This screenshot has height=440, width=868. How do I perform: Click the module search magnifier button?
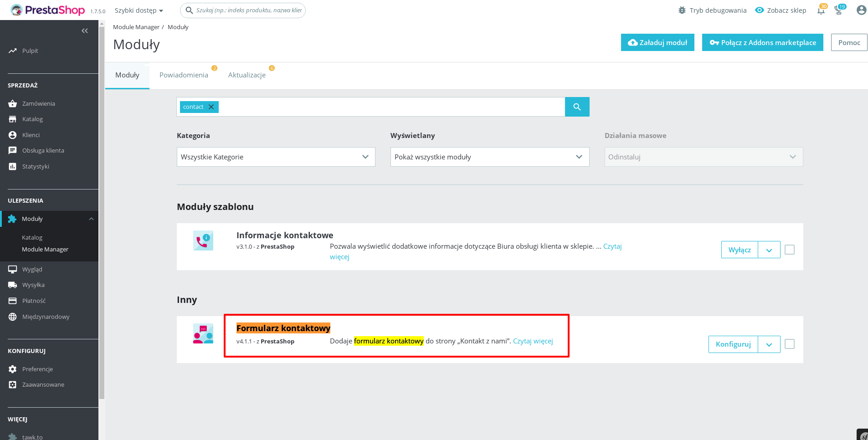click(x=577, y=107)
